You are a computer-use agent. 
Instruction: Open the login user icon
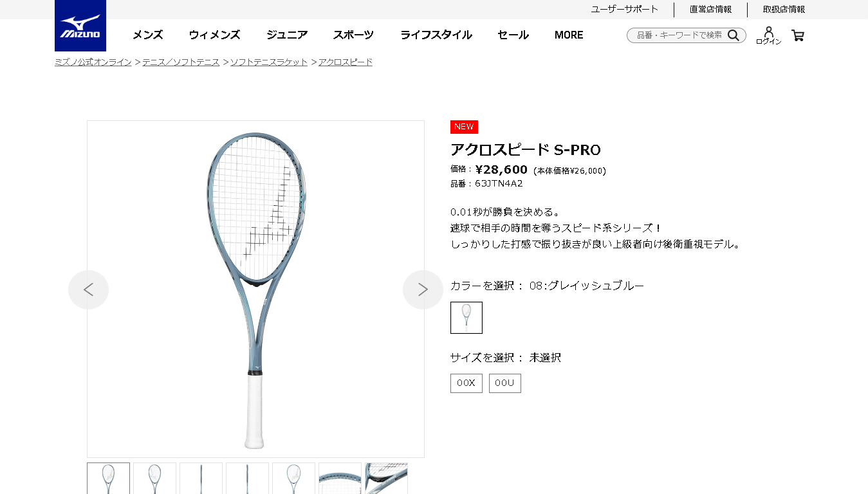coord(768,35)
